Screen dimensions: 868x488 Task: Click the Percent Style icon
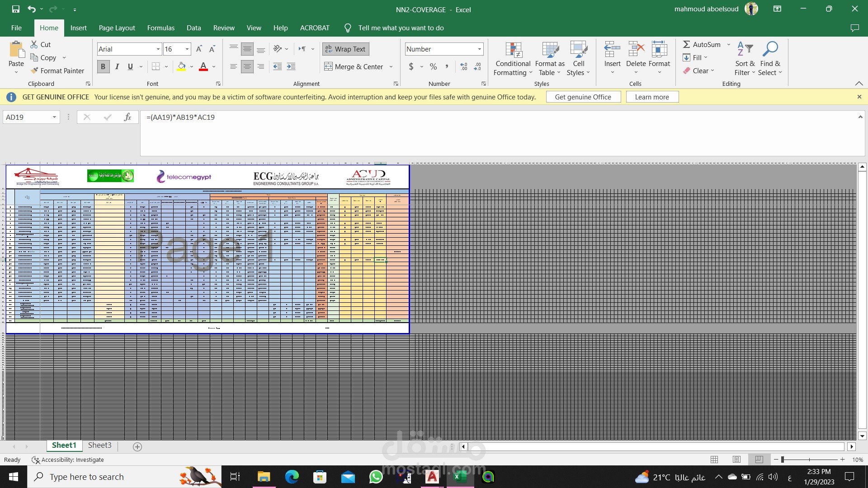(x=433, y=66)
